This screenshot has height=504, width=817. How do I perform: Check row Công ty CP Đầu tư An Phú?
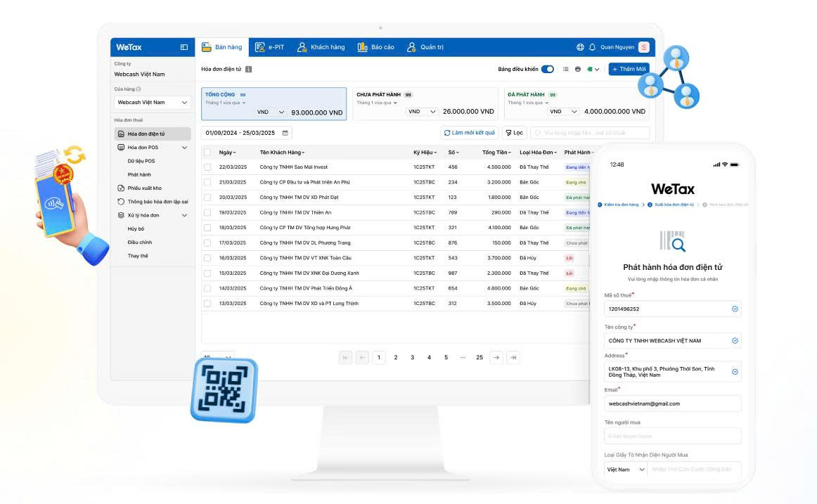point(207,183)
